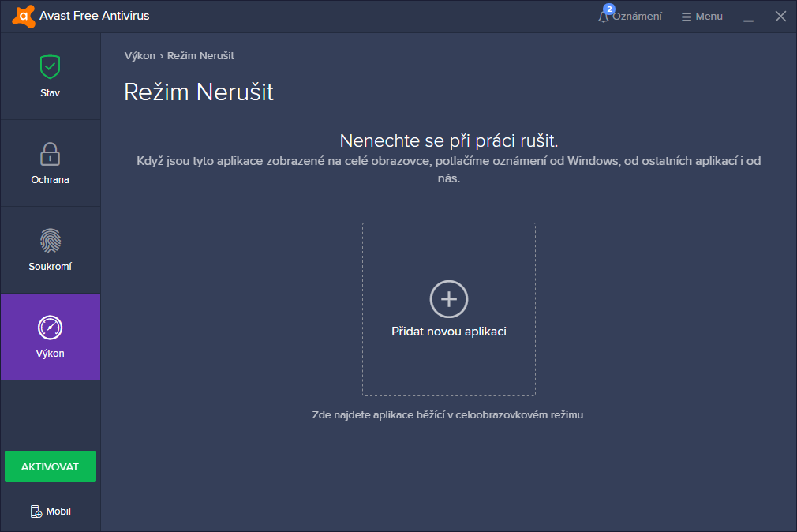
Task: Select the Stav shield checkmark icon
Action: coord(51,67)
